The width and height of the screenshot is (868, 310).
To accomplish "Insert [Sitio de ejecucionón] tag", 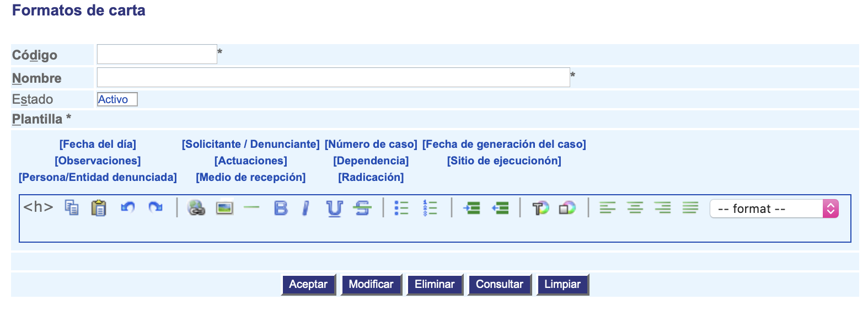I will (x=504, y=161).
